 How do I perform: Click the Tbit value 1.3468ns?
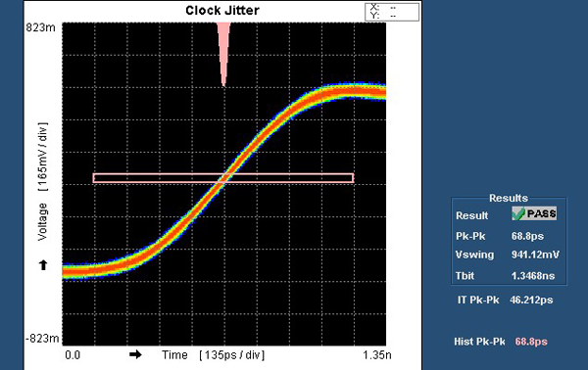point(533,276)
